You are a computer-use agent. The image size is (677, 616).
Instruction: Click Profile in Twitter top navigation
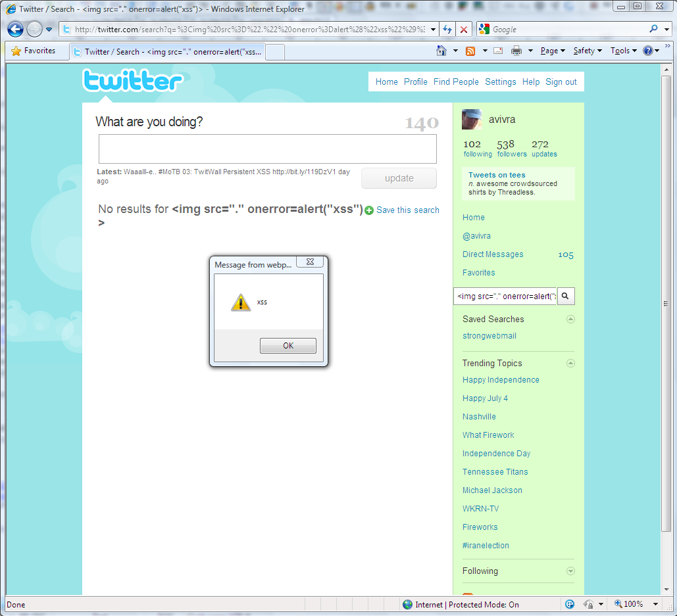click(415, 82)
